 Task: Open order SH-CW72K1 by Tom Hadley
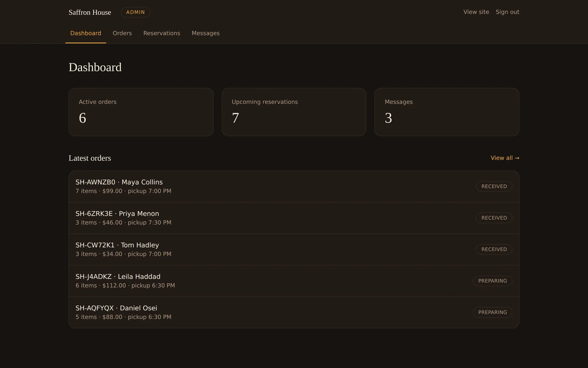pos(294,249)
